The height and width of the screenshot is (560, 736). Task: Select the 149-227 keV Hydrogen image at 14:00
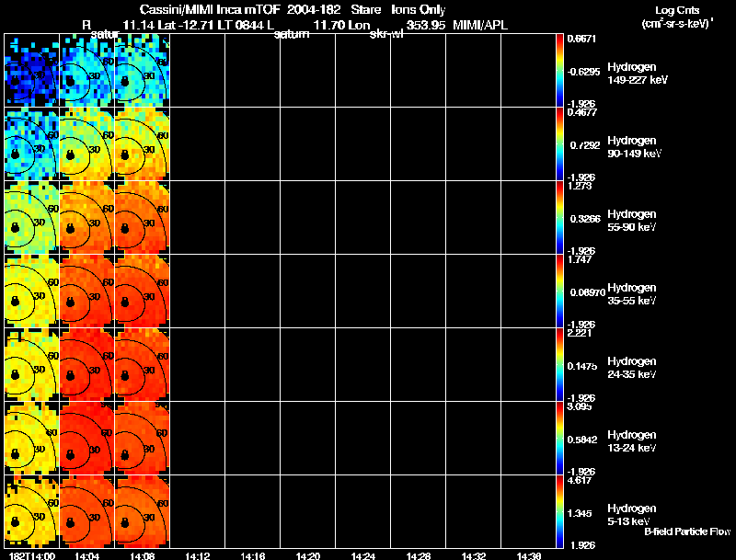32,71
